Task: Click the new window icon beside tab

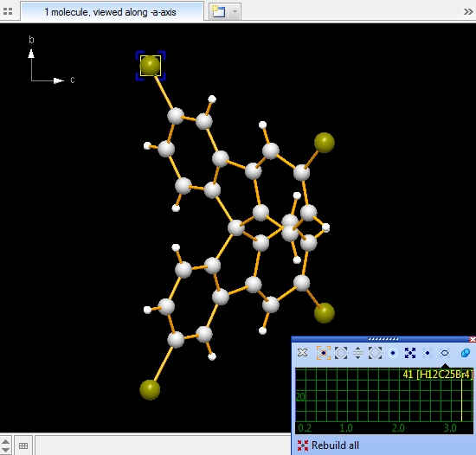Action: pos(218,11)
